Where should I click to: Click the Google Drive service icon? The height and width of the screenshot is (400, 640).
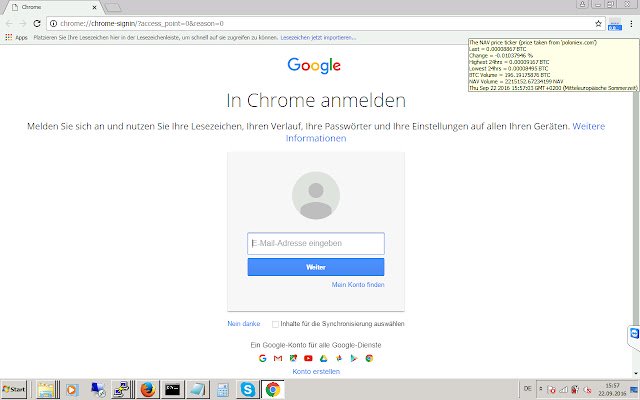coord(324,358)
